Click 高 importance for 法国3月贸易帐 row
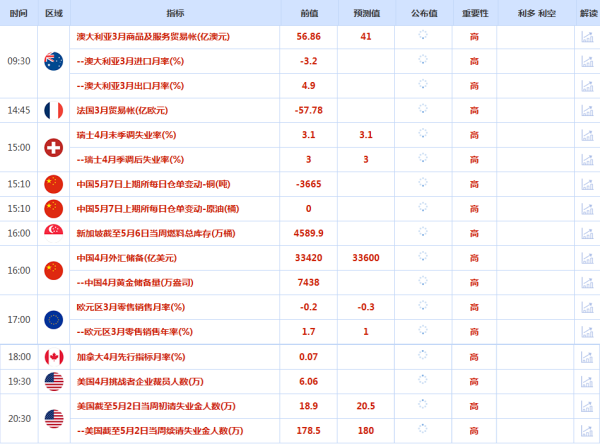Screen dimensions: 600x444 click(474, 111)
